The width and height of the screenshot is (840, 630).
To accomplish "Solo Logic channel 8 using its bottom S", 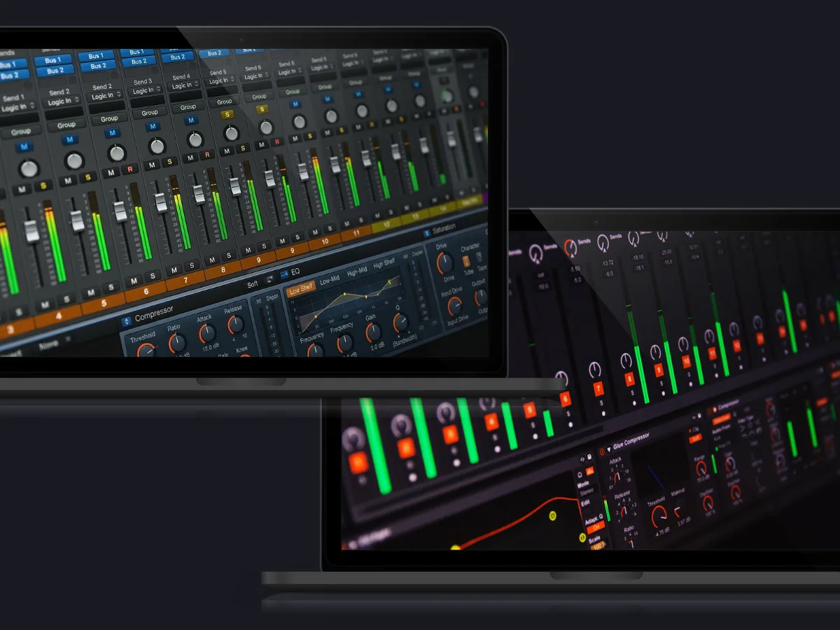I will (x=229, y=255).
